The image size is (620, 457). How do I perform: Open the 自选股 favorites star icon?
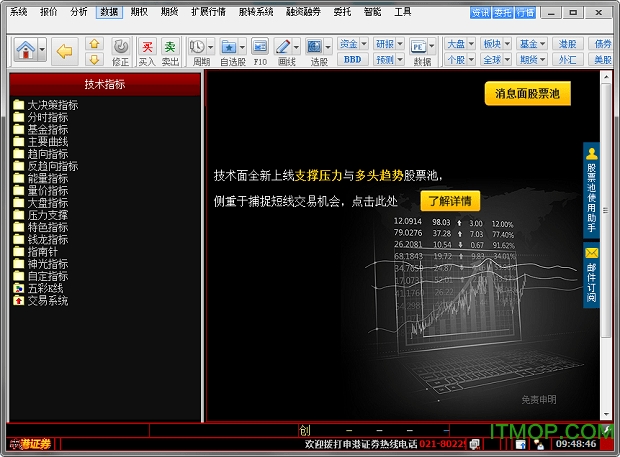tap(229, 47)
